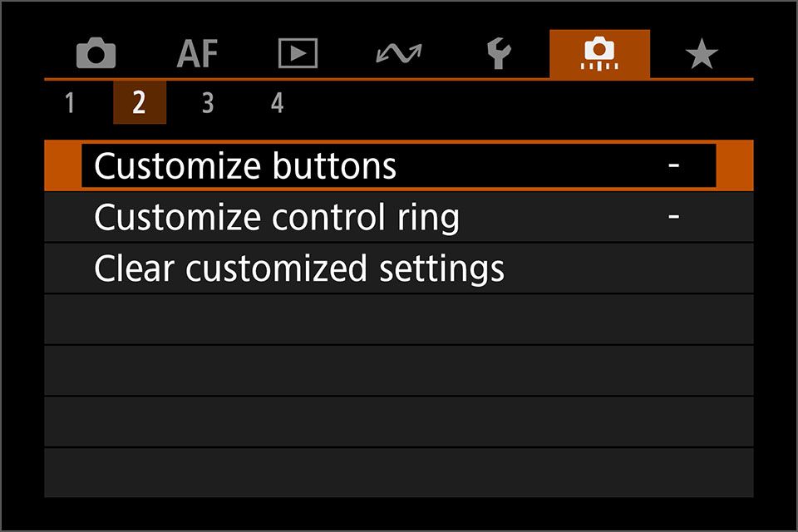This screenshot has width=798, height=532.
Task: Open the Playback menu tab
Action: click(x=298, y=55)
